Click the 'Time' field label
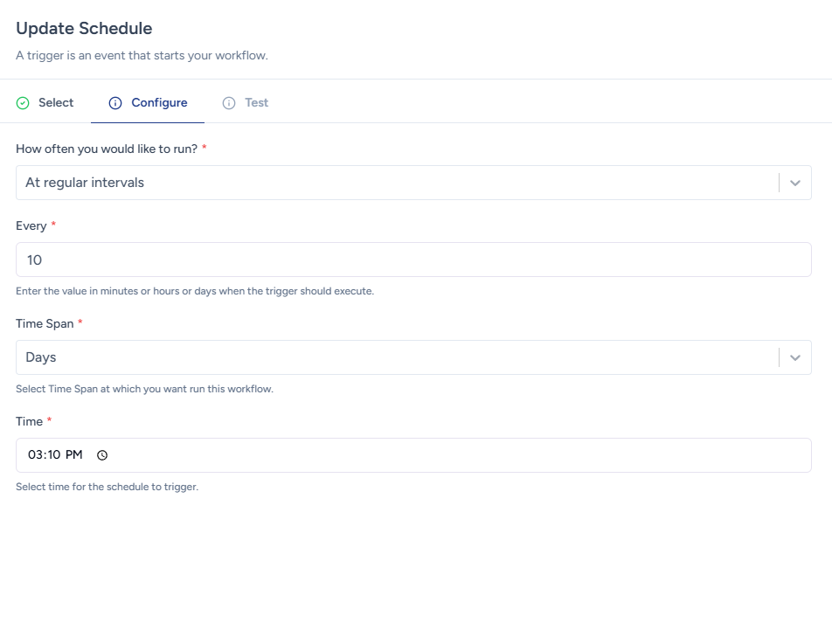Image resolution: width=832 pixels, height=644 pixels. (x=30, y=421)
